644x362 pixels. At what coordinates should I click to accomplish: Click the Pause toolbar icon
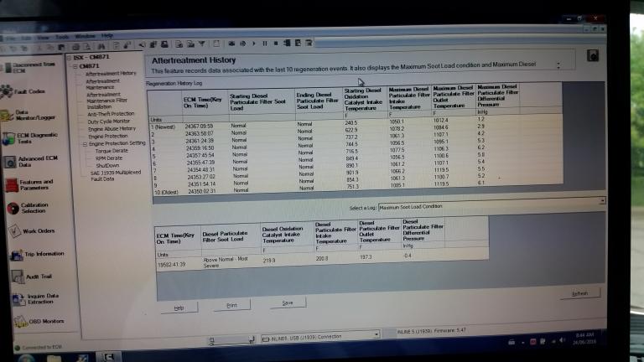tap(265, 43)
